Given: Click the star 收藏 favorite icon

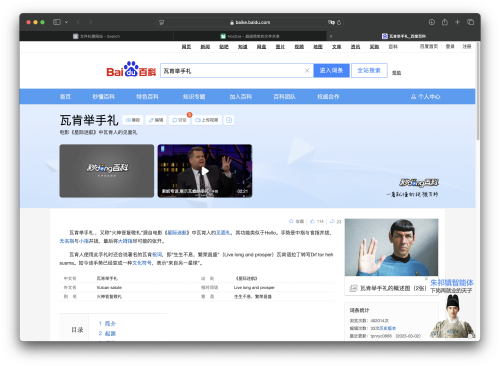Looking at the screenshot, I should tap(291, 221).
